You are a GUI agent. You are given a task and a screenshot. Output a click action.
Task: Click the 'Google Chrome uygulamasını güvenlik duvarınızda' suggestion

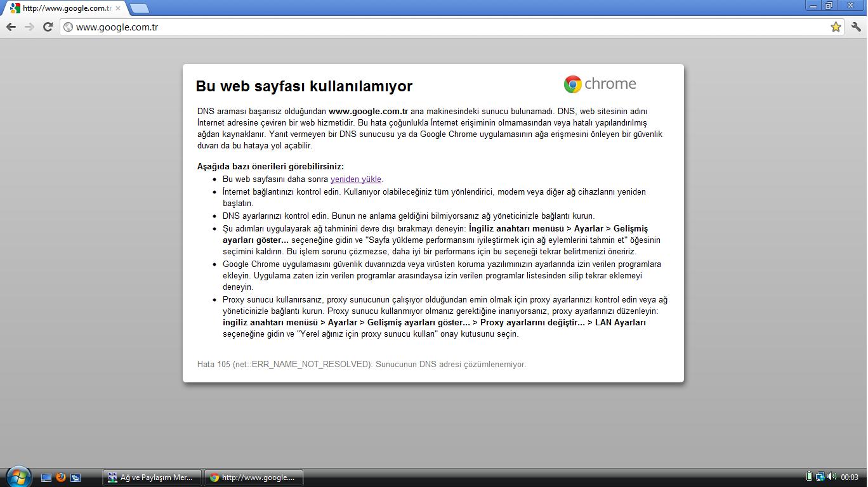point(442,276)
